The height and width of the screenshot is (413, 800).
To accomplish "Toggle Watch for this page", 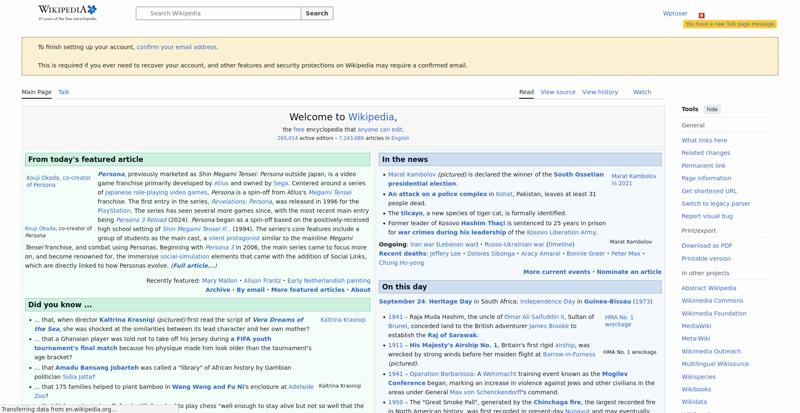I will tap(642, 92).
